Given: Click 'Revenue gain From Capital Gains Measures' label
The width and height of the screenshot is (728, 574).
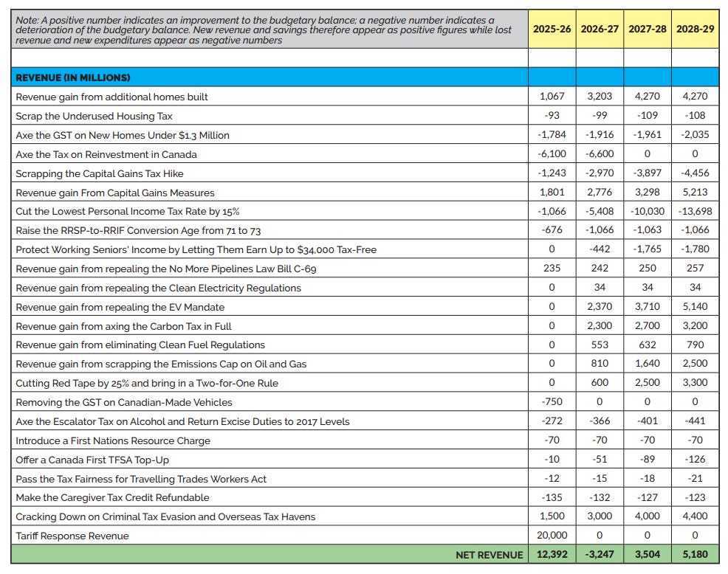Looking at the screenshot, I should 115,193.
